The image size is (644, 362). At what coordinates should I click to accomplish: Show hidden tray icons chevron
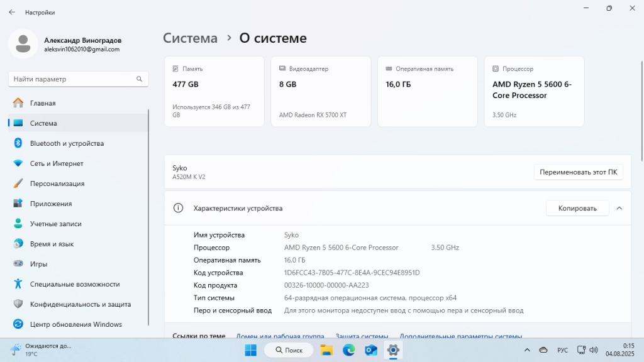point(527,350)
